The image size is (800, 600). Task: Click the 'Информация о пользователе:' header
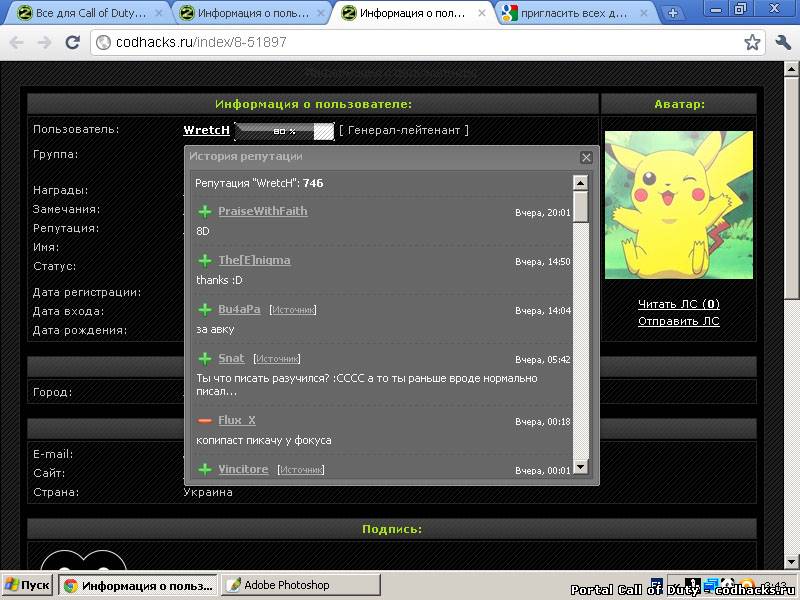(x=313, y=104)
